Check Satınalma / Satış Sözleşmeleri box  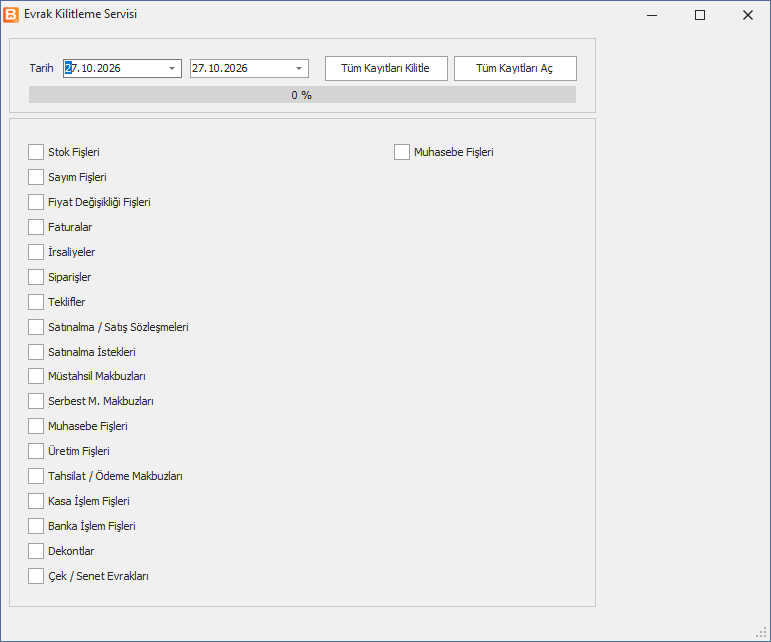(36, 327)
